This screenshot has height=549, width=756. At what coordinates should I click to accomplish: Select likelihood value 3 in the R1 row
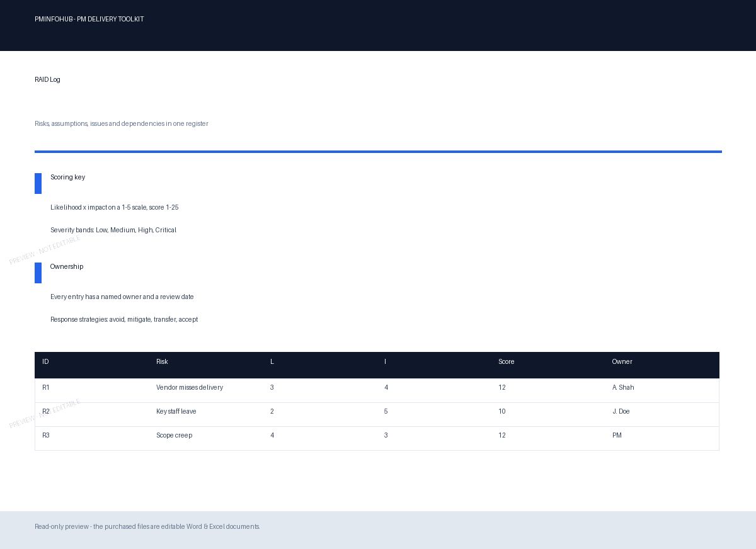coord(272,387)
